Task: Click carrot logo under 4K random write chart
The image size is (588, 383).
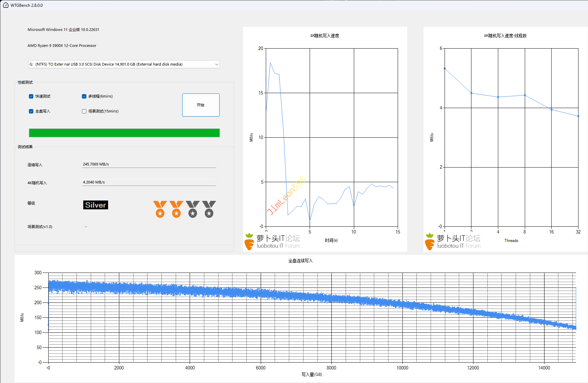Action: 249,242
